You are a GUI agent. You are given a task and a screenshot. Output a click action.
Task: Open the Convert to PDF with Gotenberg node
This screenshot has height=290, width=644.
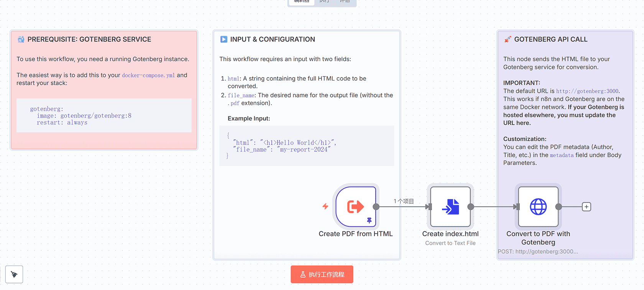538,206
